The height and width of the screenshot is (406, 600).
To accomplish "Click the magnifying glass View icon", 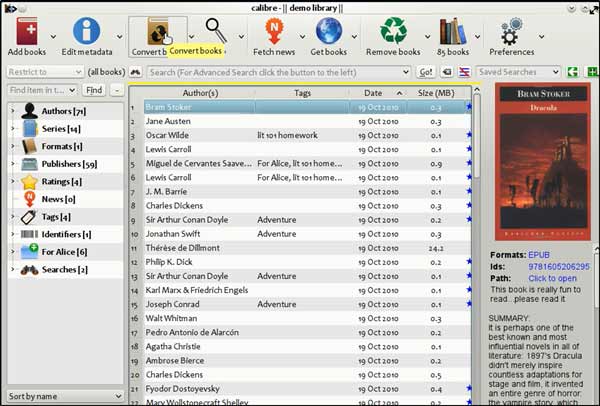I will [x=216, y=30].
